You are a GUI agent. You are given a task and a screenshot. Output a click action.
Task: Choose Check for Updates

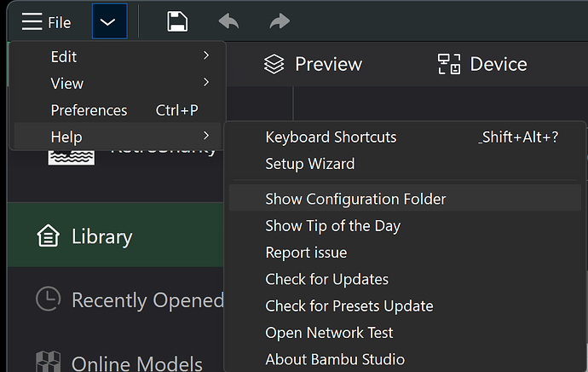click(x=405, y=279)
